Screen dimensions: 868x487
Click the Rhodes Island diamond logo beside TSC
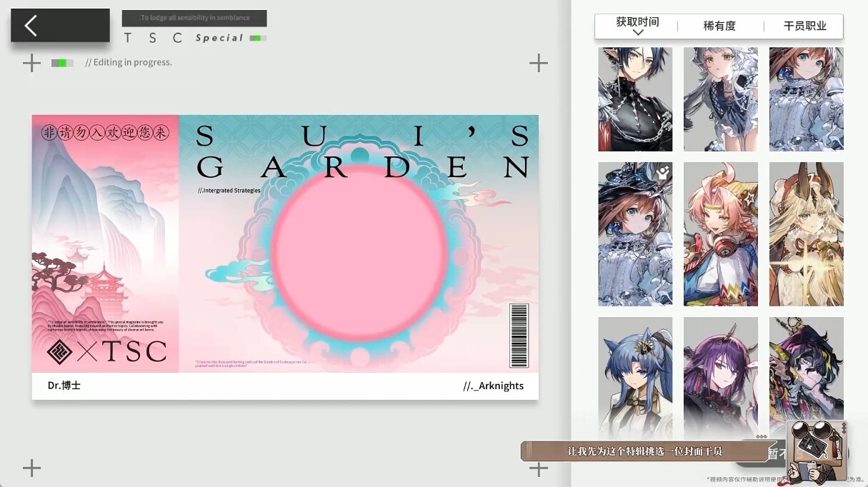click(x=61, y=351)
